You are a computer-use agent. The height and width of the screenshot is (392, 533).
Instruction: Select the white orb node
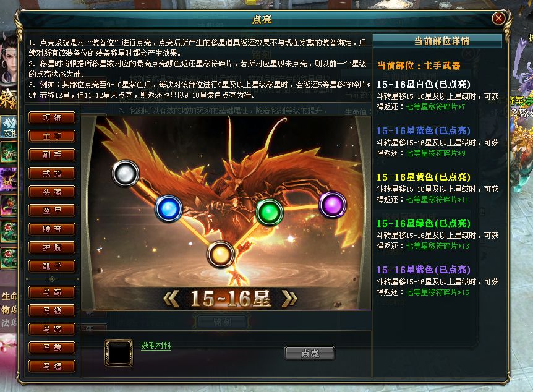(126, 173)
